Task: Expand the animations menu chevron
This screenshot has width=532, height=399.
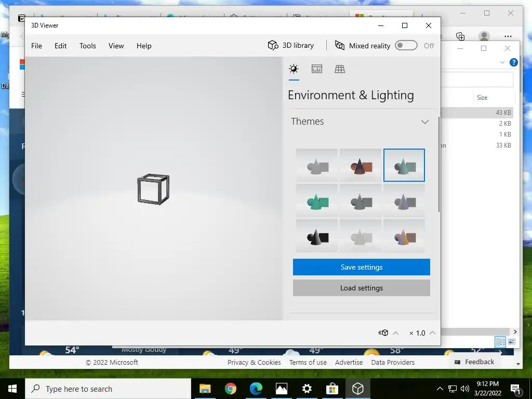Action: click(x=395, y=333)
